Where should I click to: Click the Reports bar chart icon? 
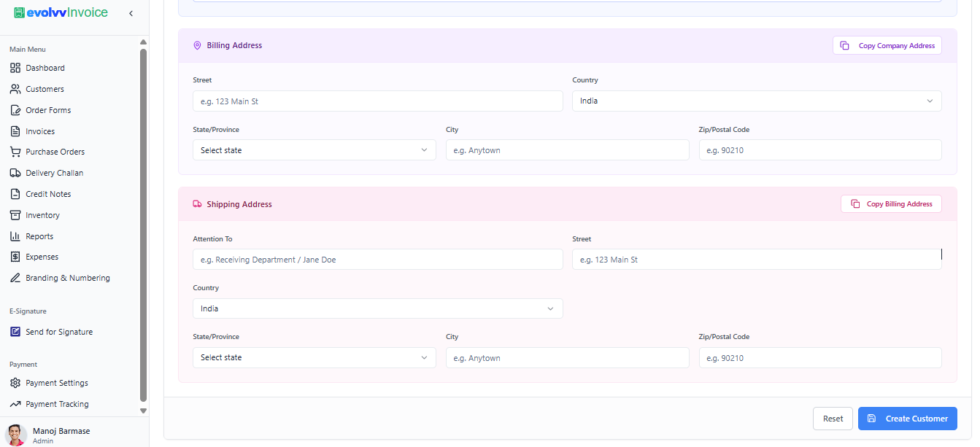(x=15, y=236)
